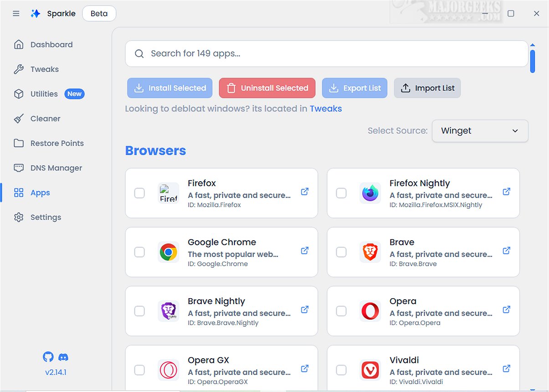
Task: Check the Firefox Nightly checkbox
Action: pos(341,193)
